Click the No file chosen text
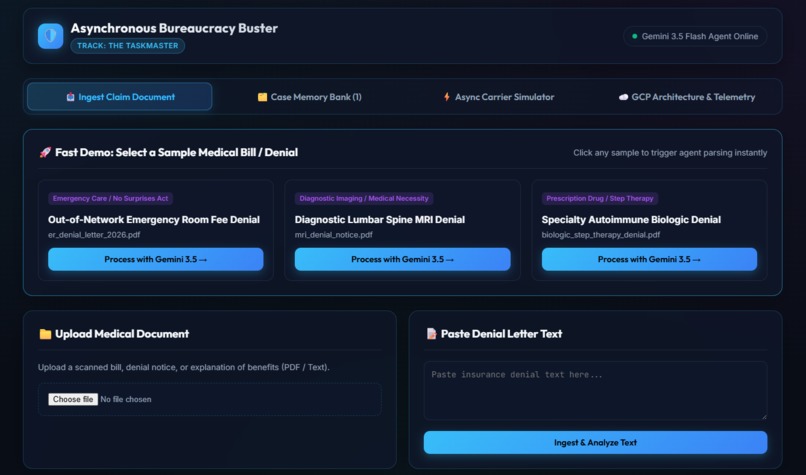806x475 pixels. pyautogui.click(x=126, y=399)
